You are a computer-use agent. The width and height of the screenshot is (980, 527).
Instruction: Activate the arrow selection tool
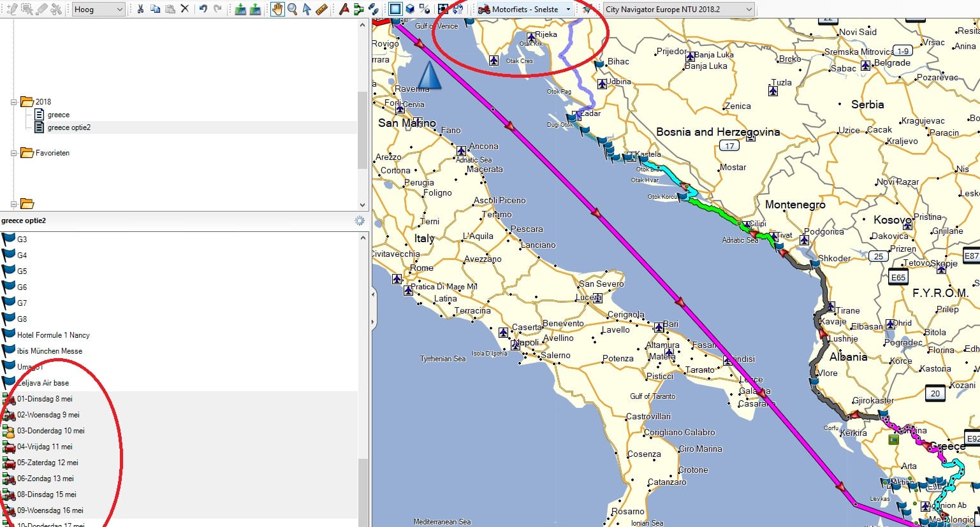point(307,9)
